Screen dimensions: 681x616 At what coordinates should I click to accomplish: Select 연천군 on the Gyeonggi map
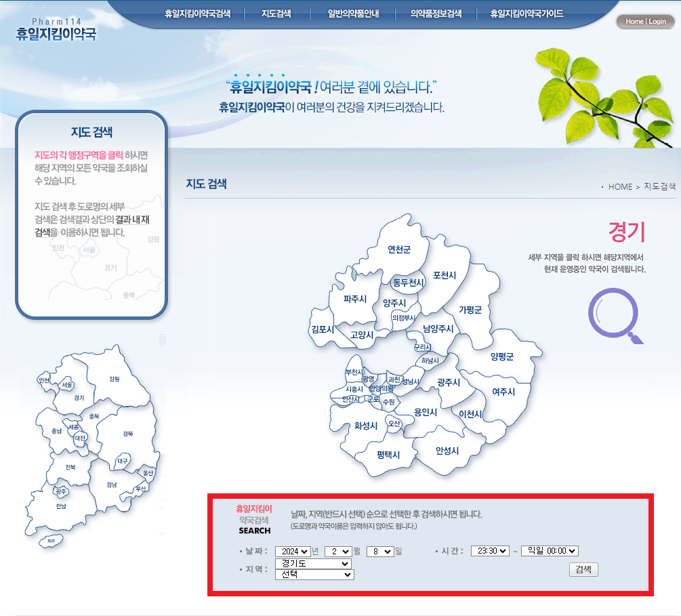coord(398,249)
